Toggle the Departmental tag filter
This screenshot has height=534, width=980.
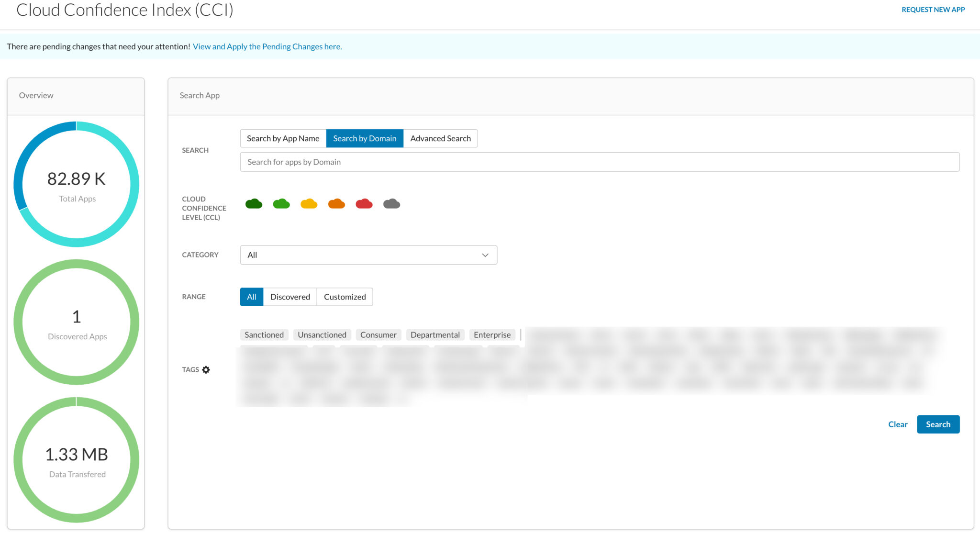tap(434, 334)
